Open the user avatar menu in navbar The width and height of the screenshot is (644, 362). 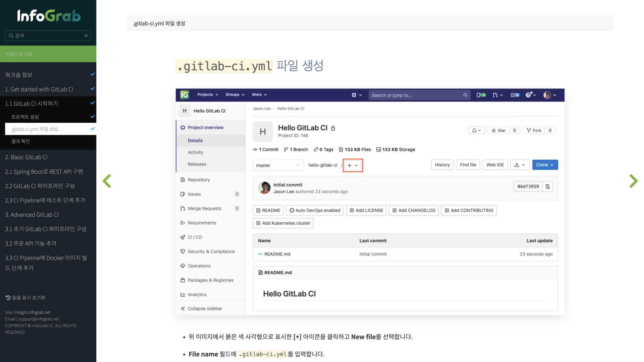click(550, 95)
